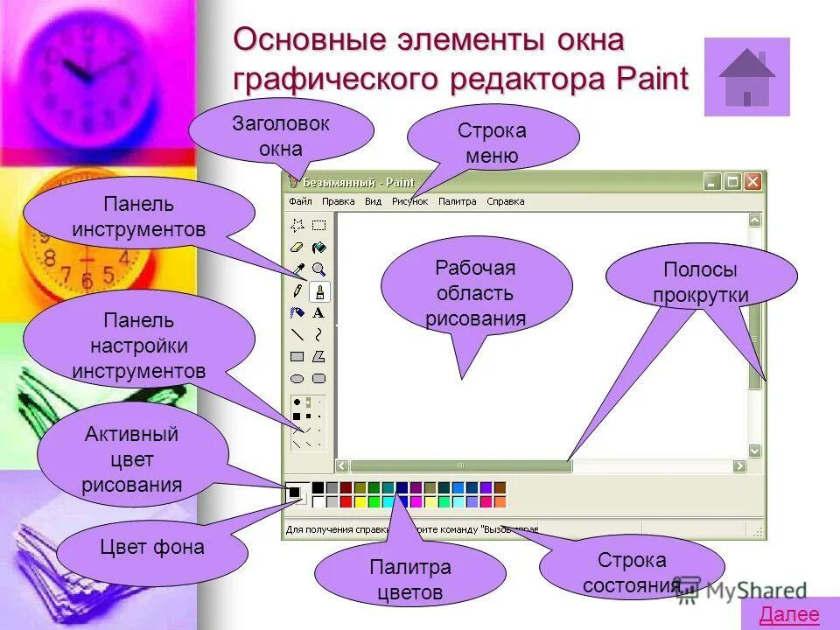Select the Rounded Rectangle tool
The height and width of the screenshot is (630, 840).
pos(319,379)
